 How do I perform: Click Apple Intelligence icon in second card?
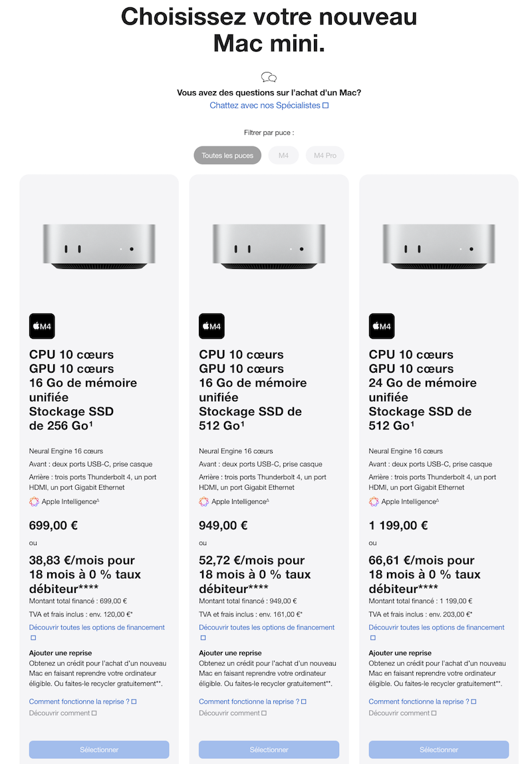(204, 502)
